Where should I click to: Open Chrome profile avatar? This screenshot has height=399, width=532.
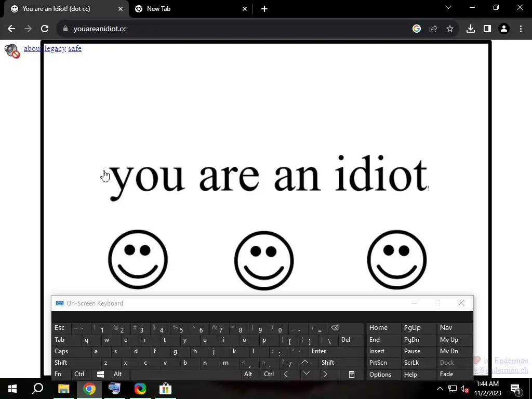pos(504,29)
